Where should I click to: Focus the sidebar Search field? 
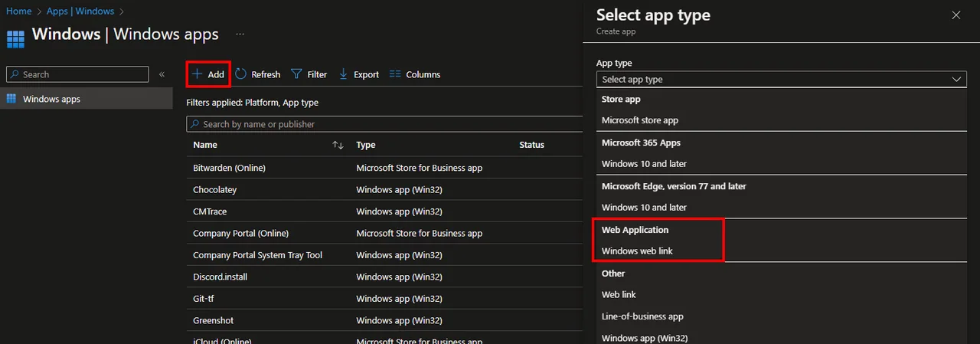[77, 74]
